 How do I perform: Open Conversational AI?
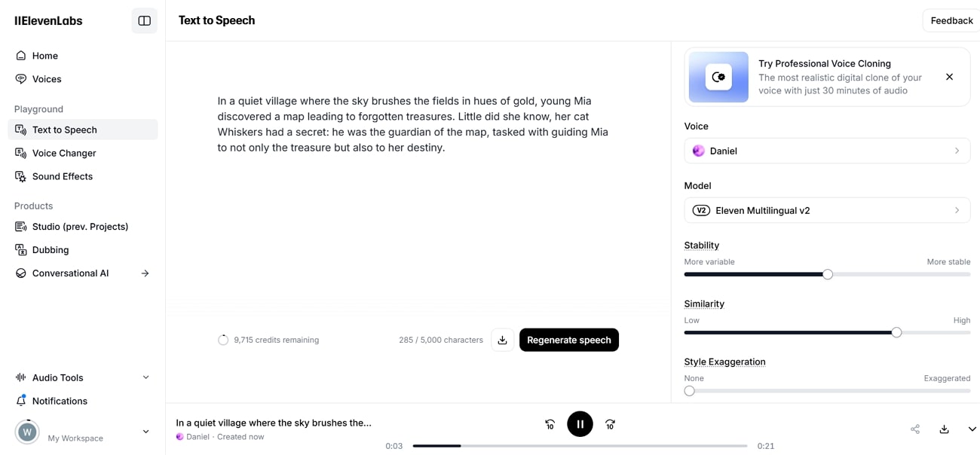pyautogui.click(x=83, y=273)
